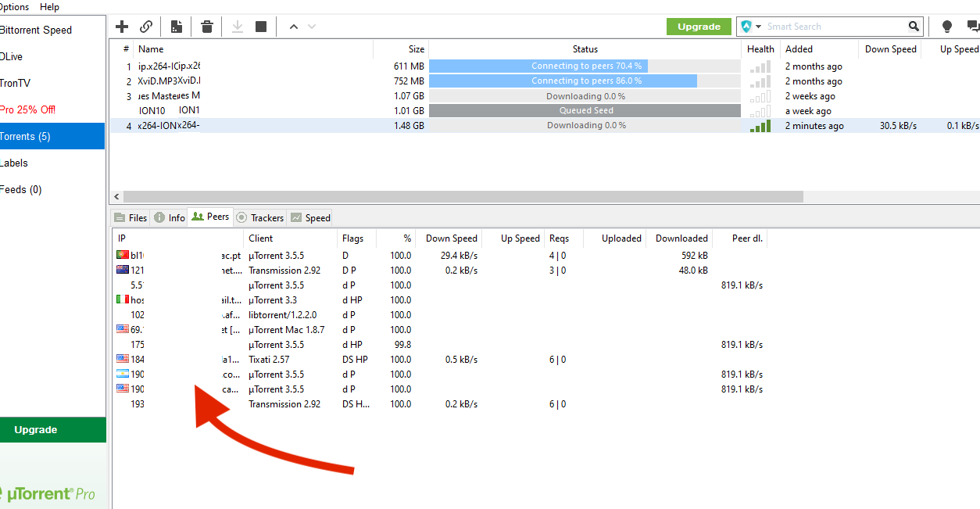Select the libtorrent/1.2.2.0 peer row
This screenshot has height=509, width=980.
point(440,315)
